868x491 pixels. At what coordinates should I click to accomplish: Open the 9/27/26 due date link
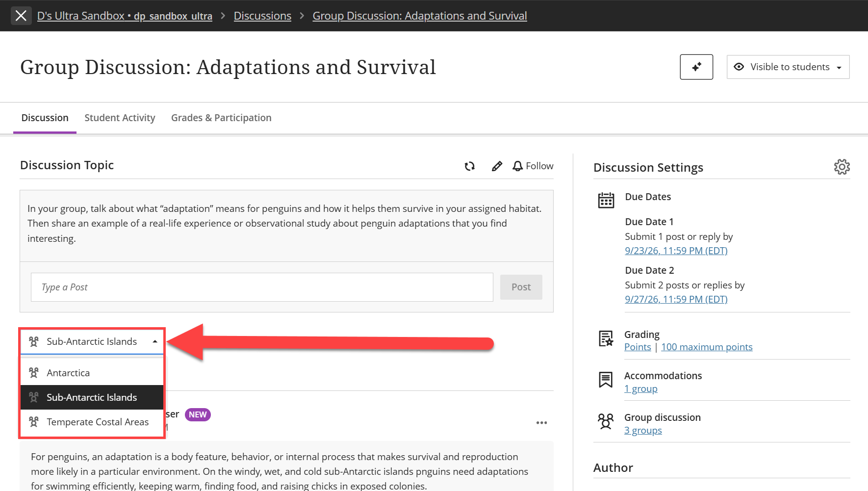(x=676, y=299)
